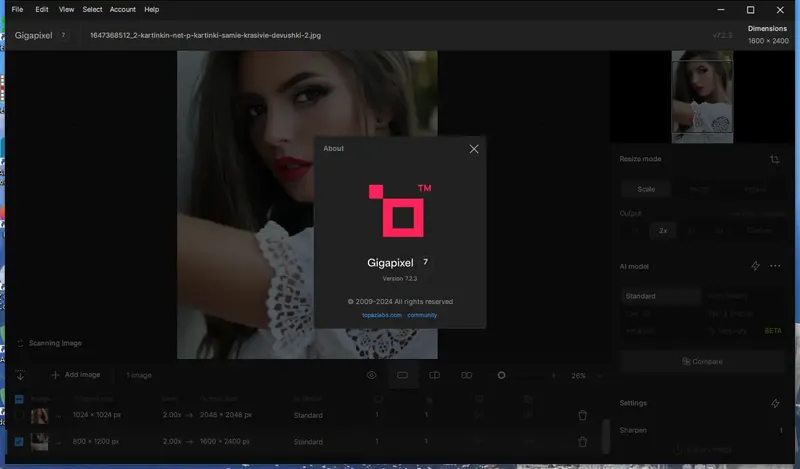Open the Account menu
Viewport: 800px width, 469px height.
tap(122, 9)
